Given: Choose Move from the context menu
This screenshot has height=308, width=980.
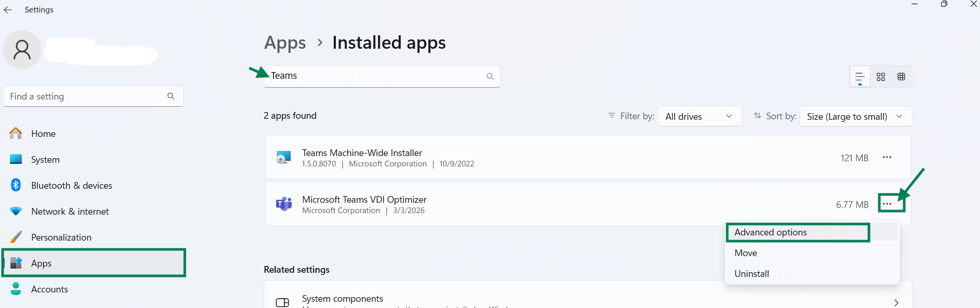Looking at the screenshot, I should 812,253.
